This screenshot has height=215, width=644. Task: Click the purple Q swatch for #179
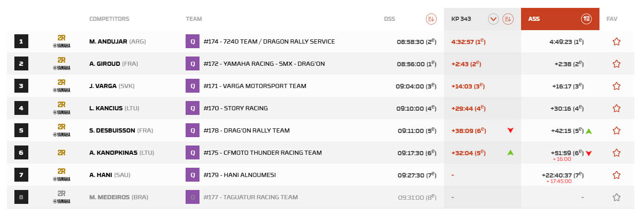pyautogui.click(x=192, y=175)
